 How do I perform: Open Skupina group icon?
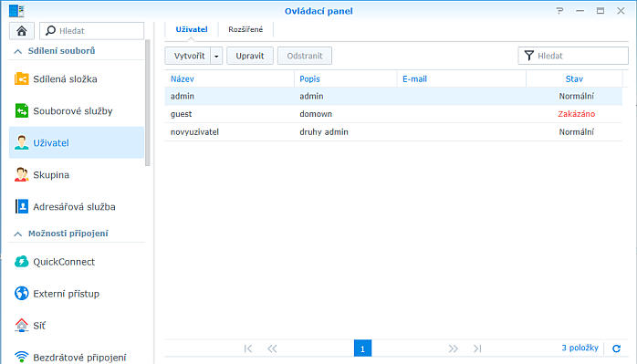click(x=22, y=174)
